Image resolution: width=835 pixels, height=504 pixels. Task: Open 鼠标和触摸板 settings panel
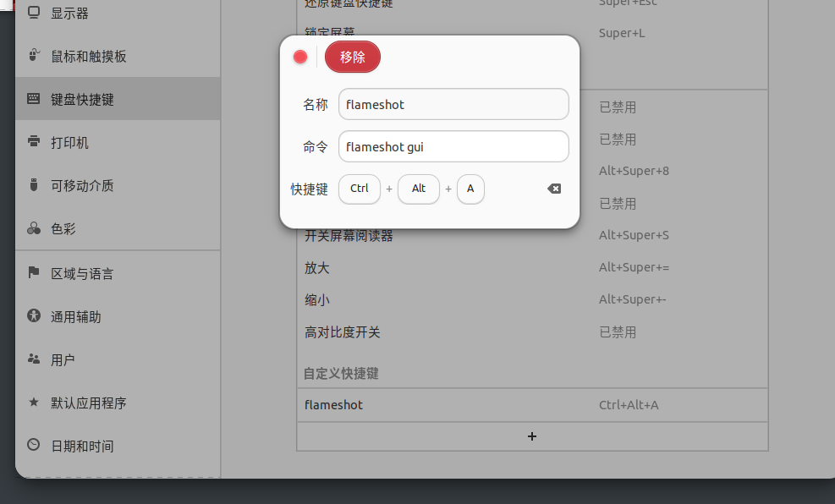point(118,56)
